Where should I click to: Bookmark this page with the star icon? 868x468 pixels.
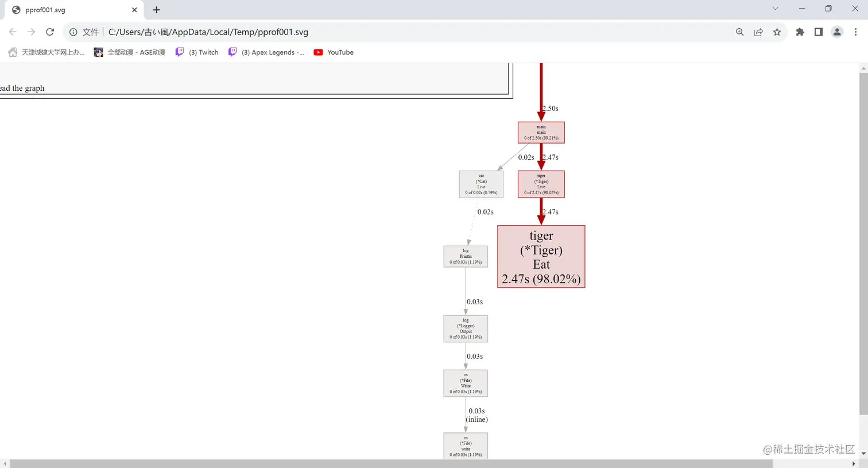[x=777, y=32]
